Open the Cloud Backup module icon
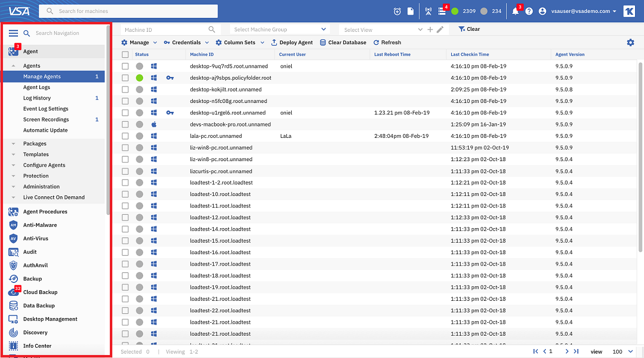Viewport: 644px width, 358px height. point(13,292)
